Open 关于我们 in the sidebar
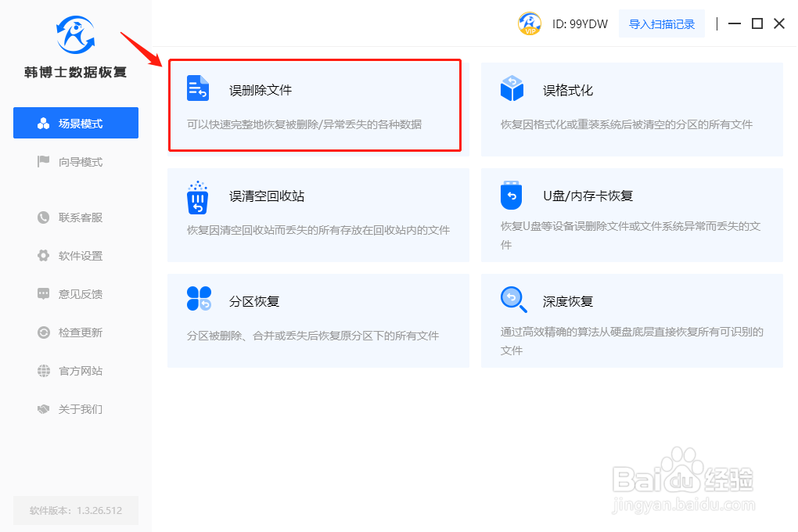798x532 pixels. tap(70, 409)
